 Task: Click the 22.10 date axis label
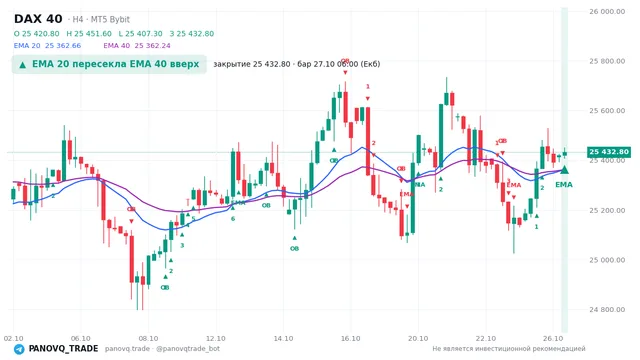point(486,338)
